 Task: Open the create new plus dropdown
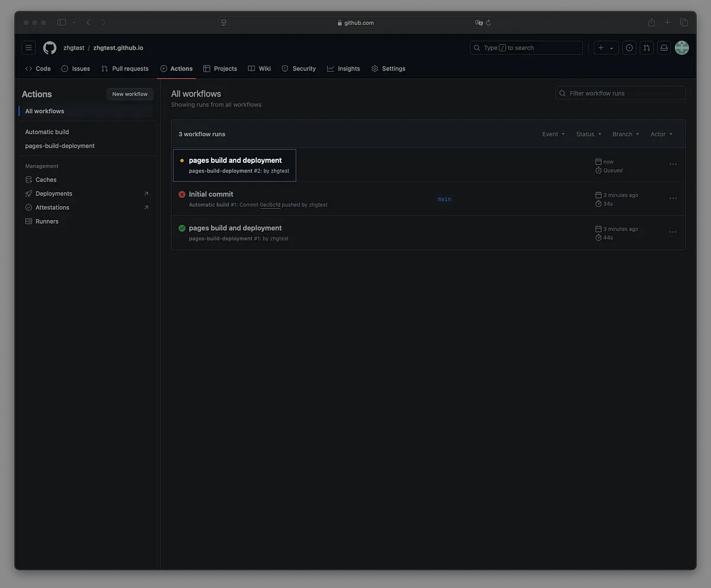(606, 48)
